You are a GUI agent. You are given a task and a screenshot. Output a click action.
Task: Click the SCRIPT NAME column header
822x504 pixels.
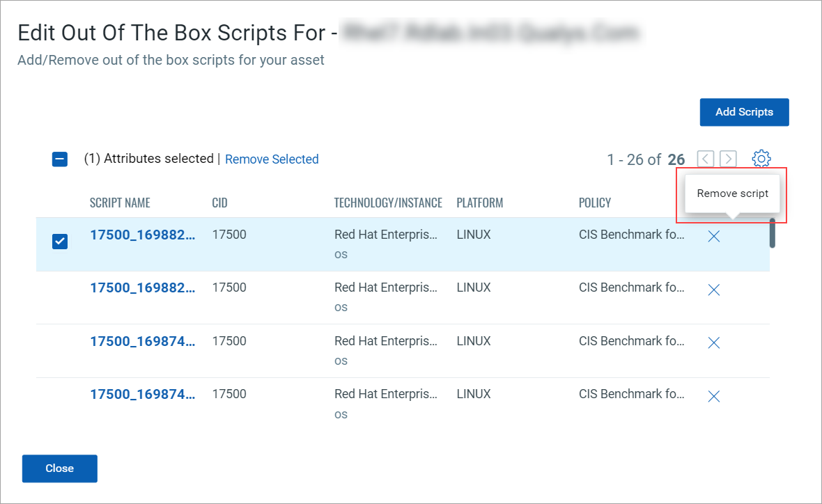(x=120, y=203)
